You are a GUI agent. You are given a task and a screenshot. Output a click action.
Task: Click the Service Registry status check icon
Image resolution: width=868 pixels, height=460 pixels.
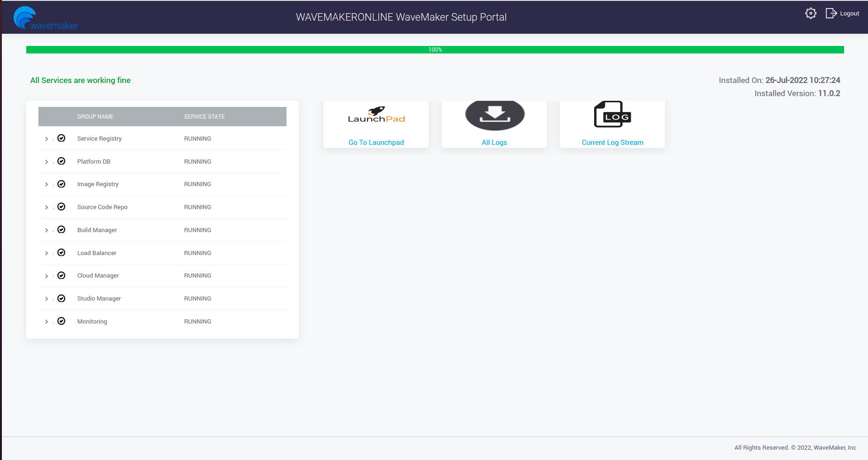coord(61,138)
